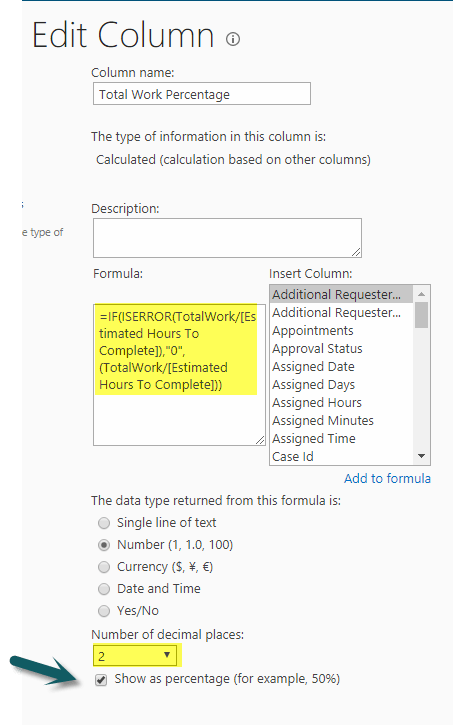Click the Insert Column list scroll-down arrow
The width and height of the screenshot is (453, 725).
coord(421,456)
